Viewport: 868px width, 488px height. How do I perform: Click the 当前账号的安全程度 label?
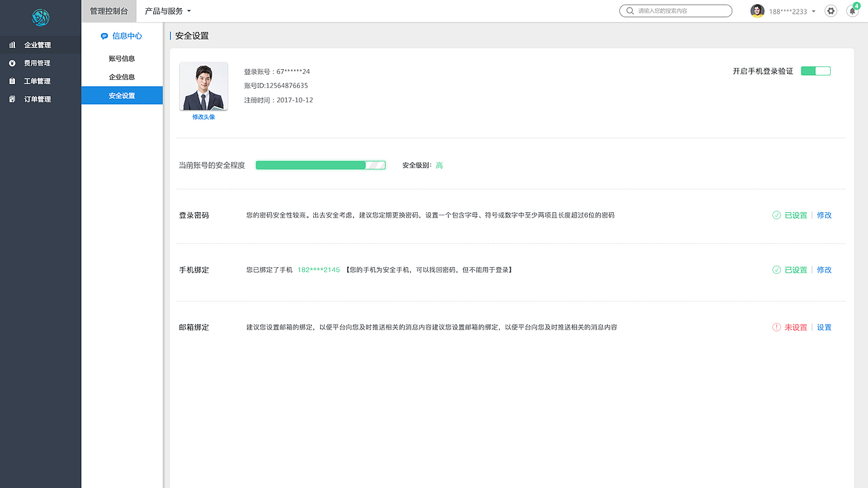coord(212,165)
